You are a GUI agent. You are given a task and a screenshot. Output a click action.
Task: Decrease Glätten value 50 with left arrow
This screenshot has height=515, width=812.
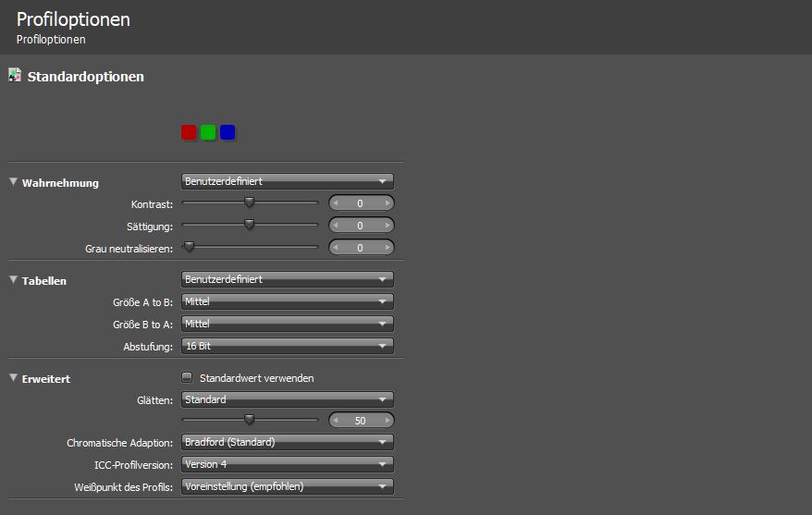tap(336, 421)
